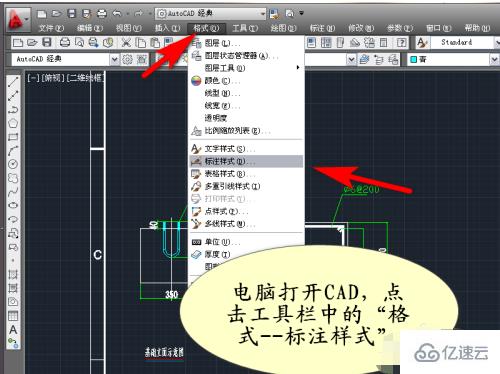Click the Redo arrow in quick access toolbar
This screenshot has width=500, height=374.
138,14
